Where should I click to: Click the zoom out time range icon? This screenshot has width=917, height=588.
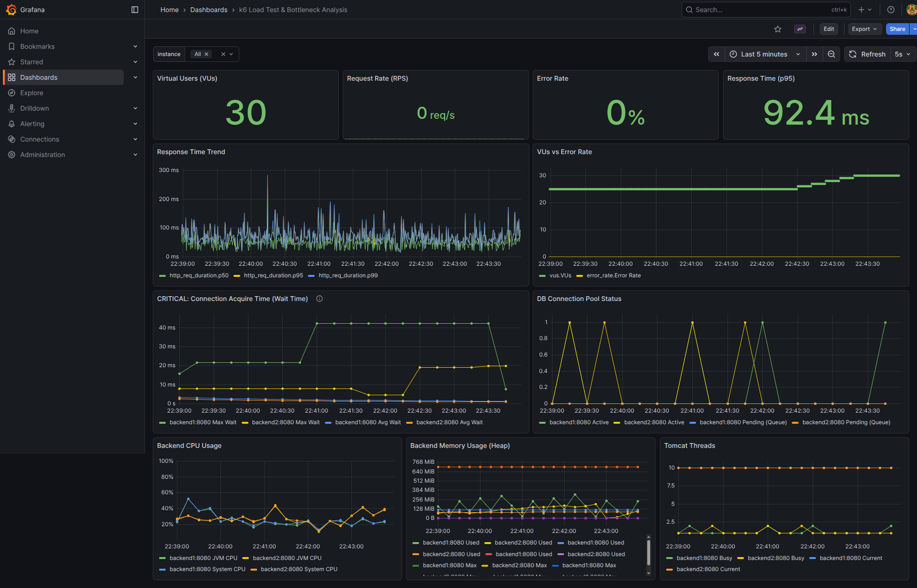click(831, 54)
